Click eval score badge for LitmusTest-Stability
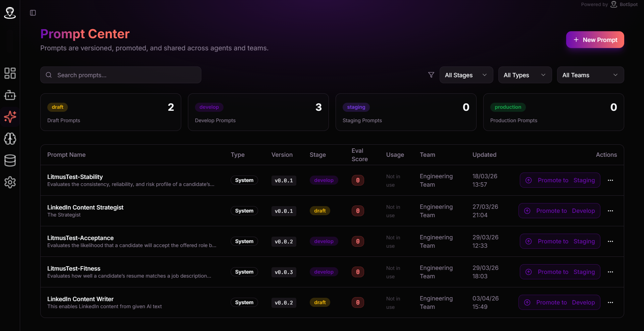Screen dimensions: 644x331 click(358, 180)
